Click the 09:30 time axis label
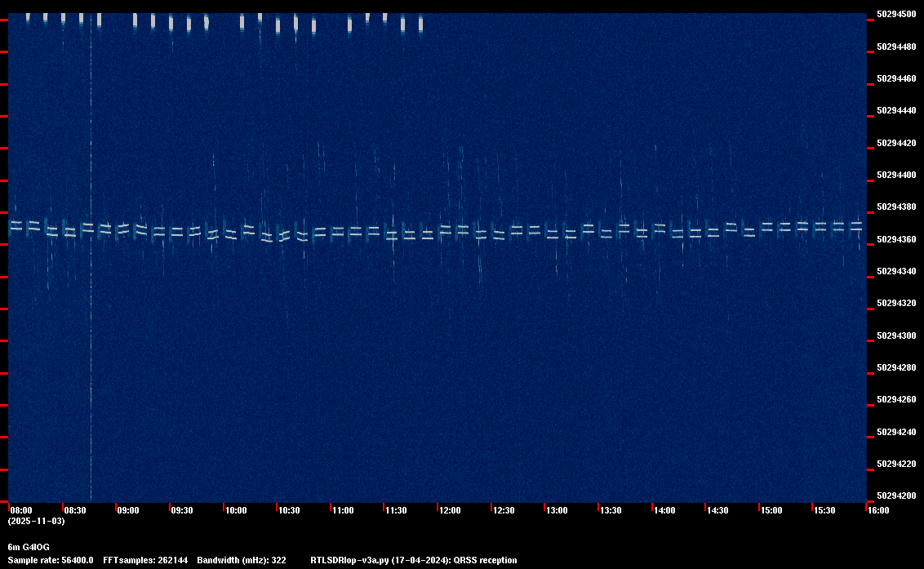The height and width of the screenshot is (569, 924). click(181, 510)
